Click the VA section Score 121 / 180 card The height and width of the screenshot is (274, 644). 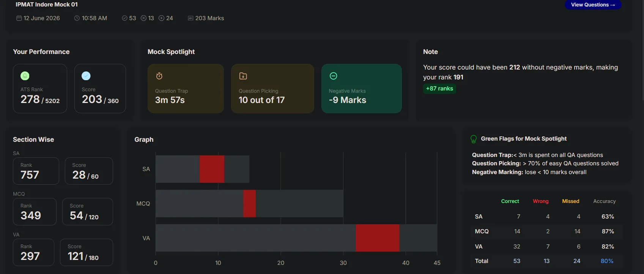coord(87,252)
